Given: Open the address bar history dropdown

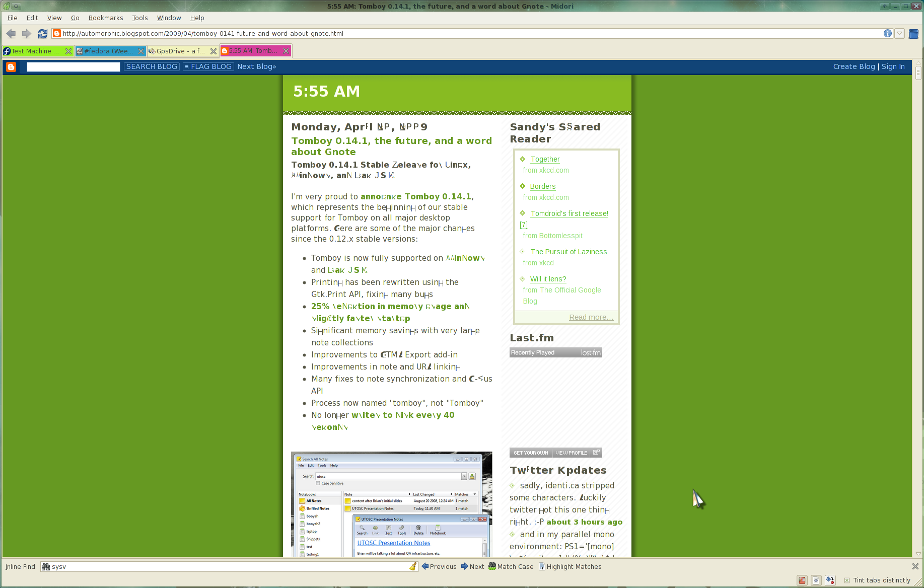Looking at the screenshot, I should pyautogui.click(x=899, y=33).
